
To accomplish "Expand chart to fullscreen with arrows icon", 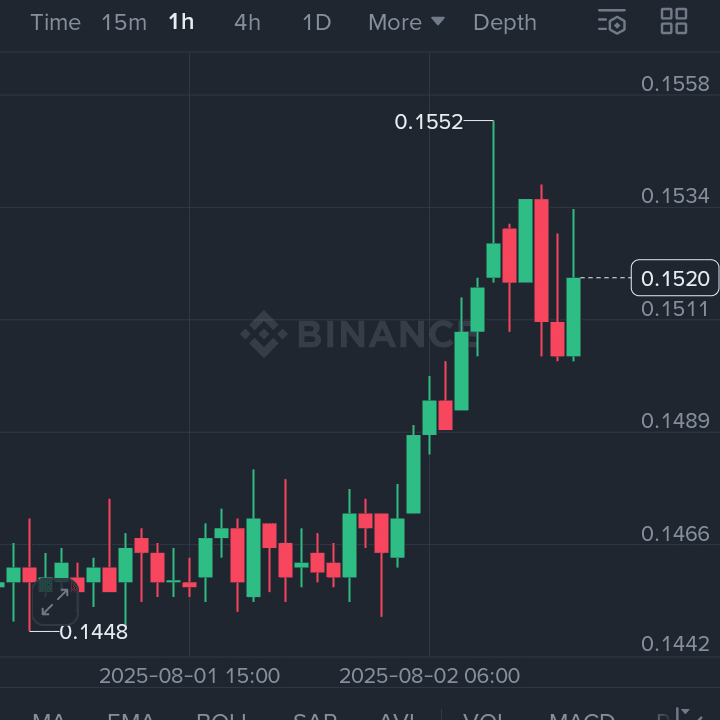I will click(54, 601).
